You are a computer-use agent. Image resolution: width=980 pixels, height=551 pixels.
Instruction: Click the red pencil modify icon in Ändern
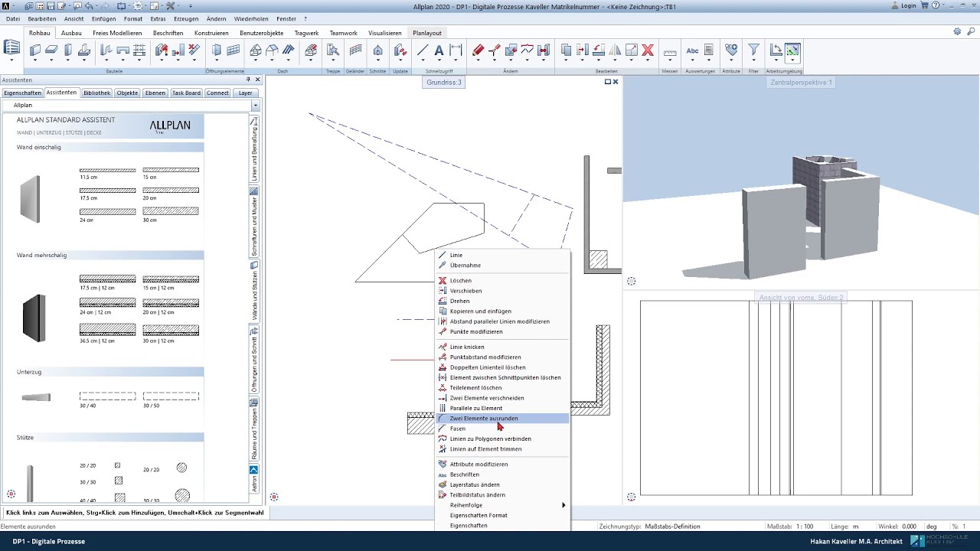click(478, 51)
